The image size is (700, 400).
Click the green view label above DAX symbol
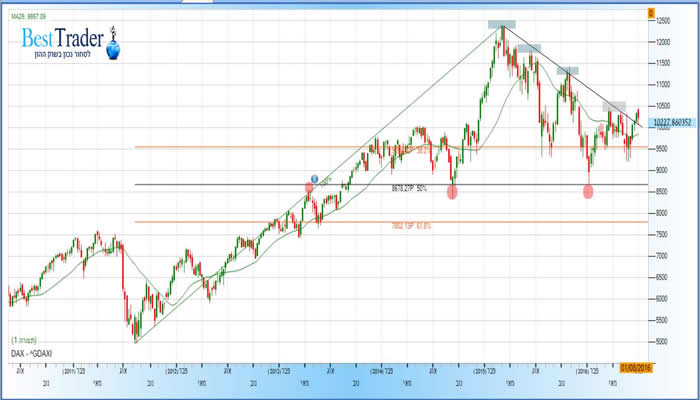click(x=23, y=341)
